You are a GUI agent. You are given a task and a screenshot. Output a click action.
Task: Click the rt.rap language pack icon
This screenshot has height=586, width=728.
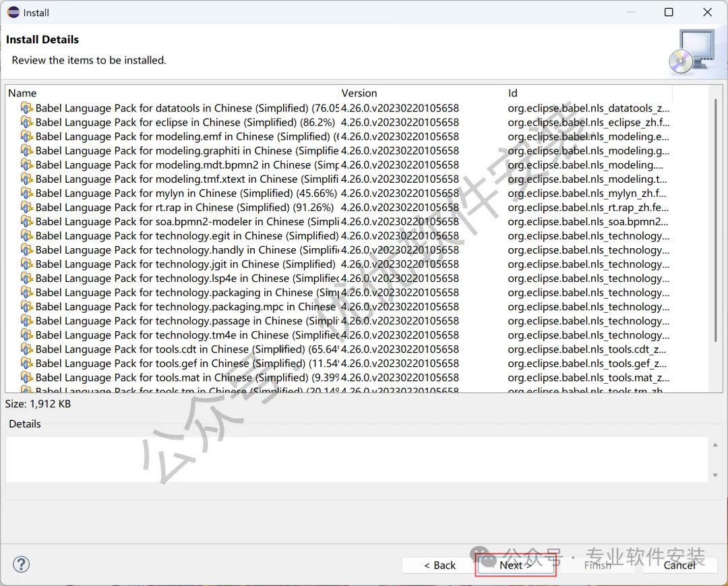(27, 207)
